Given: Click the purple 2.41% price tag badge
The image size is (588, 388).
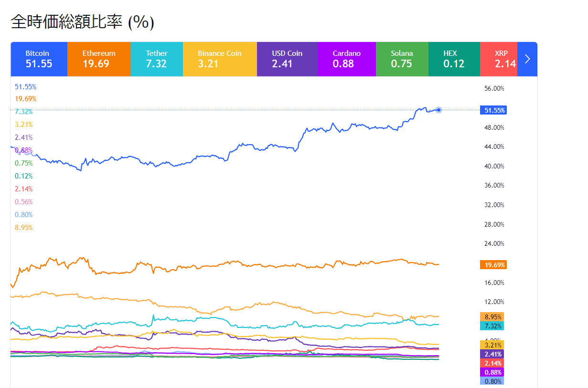Looking at the screenshot, I should 492,354.
